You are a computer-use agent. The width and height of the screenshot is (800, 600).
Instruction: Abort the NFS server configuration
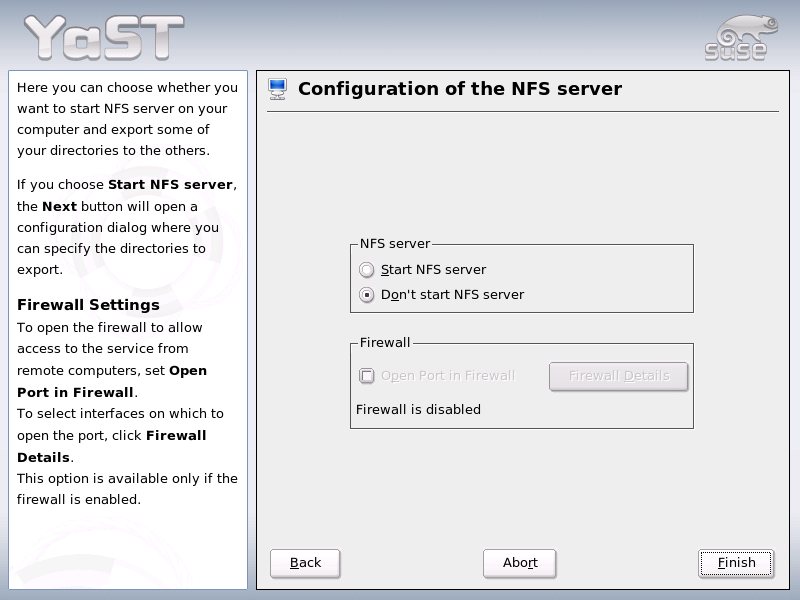point(519,563)
